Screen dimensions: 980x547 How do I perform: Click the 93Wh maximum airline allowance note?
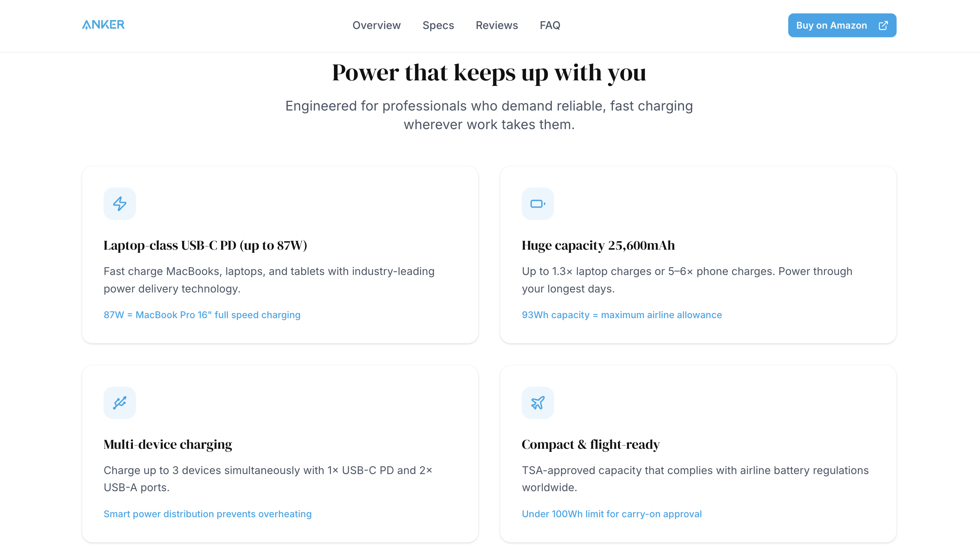point(622,315)
